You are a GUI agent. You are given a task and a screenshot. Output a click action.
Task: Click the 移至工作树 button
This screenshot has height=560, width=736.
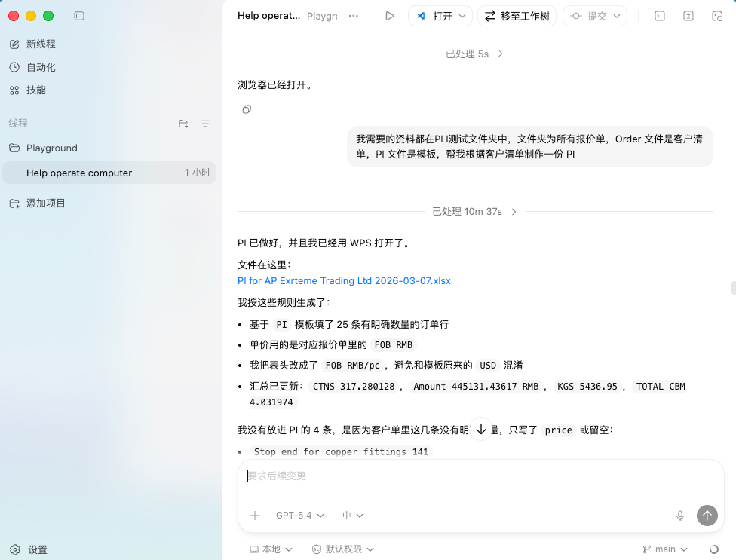click(x=517, y=16)
